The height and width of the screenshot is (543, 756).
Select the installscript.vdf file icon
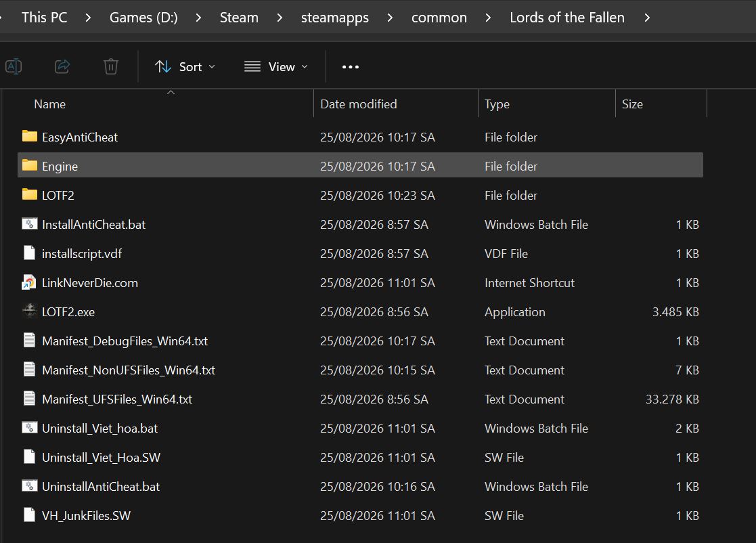pyautogui.click(x=29, y=253)
